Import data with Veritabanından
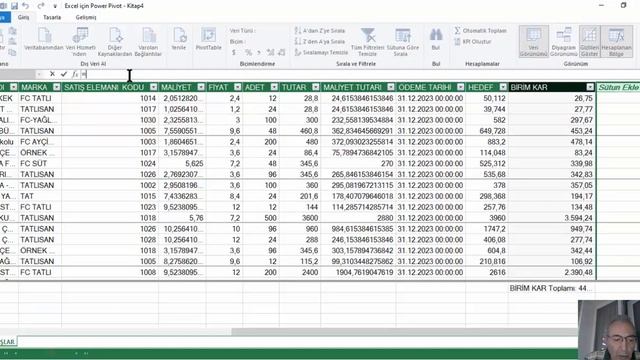The width and height of the screenshot is (640, 360). click(x=44, y=40)
